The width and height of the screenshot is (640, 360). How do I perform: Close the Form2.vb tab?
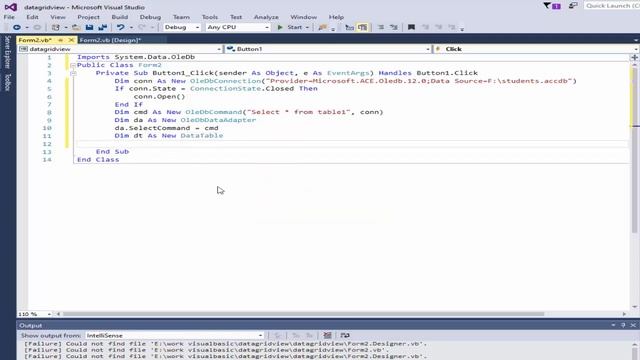tap(71, 40)
